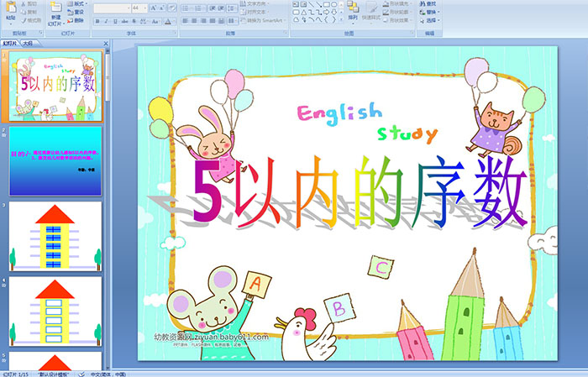Screen dimensions: 588x377
Task: Select the triangle shape in gallery
Action: click(304, 13)
